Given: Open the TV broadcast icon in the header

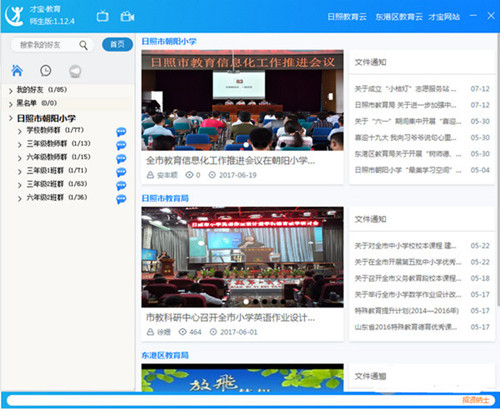Looking at the screenshot, I should [103, 16].
